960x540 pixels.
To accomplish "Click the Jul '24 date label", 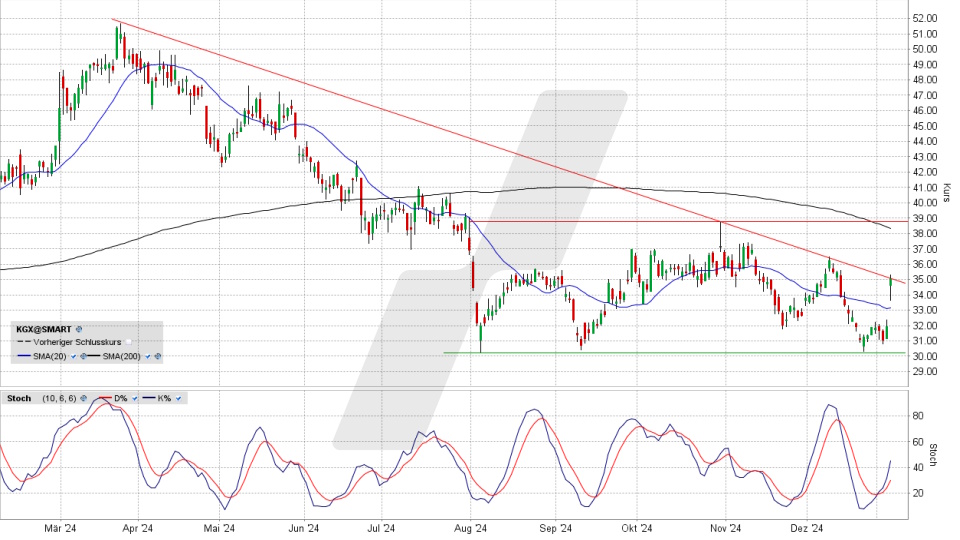I will (x=381, y=528).
